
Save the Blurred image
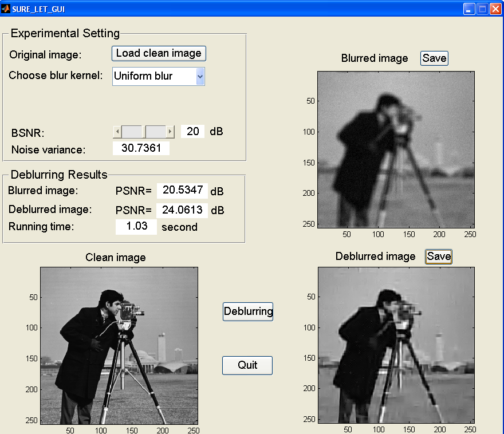click(x=434, y=58)
